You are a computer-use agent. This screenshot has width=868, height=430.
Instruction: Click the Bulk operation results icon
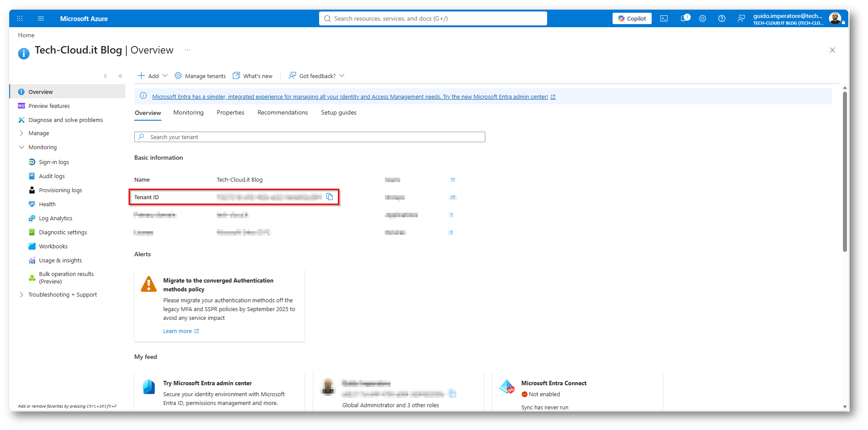[x=32, y=278]
